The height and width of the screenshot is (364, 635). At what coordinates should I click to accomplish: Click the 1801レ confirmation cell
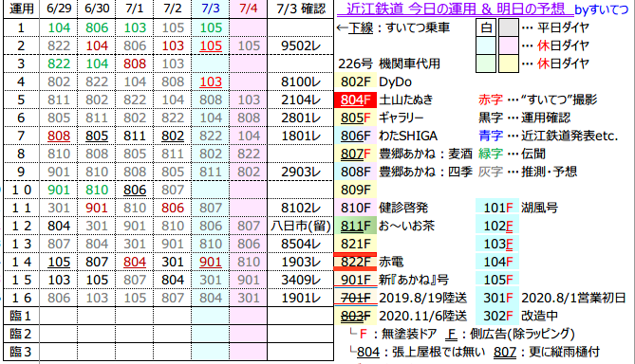301,136
